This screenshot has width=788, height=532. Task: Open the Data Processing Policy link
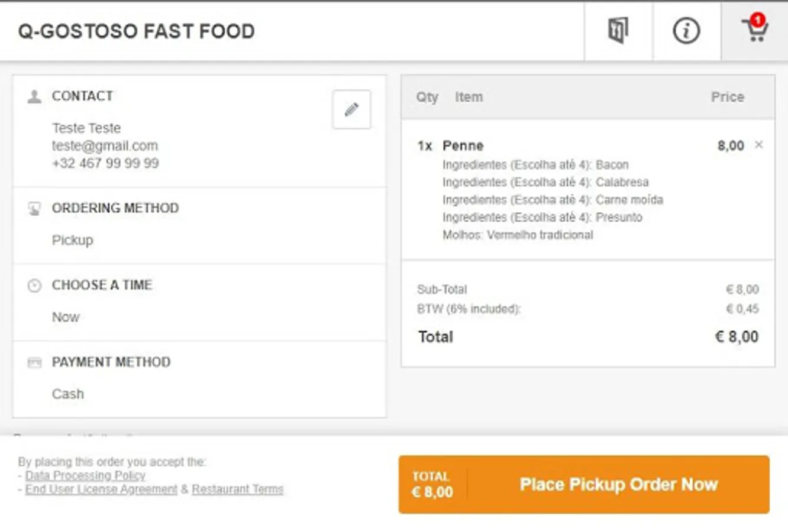[85, 475]
